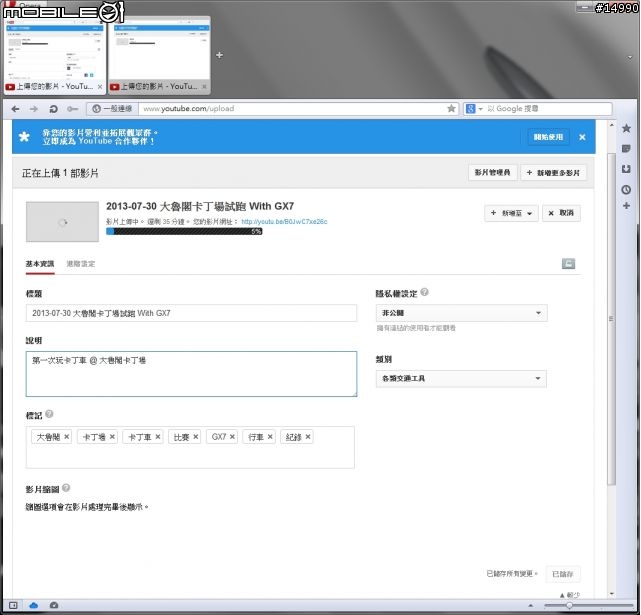This screenshot has height=615, width=641.
Task: Open the downloads sidebar panel icon
Action: (626, 169)
